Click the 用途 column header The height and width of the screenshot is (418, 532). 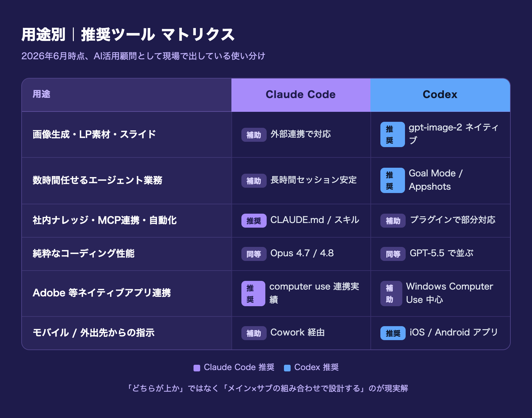pos(127,95)
